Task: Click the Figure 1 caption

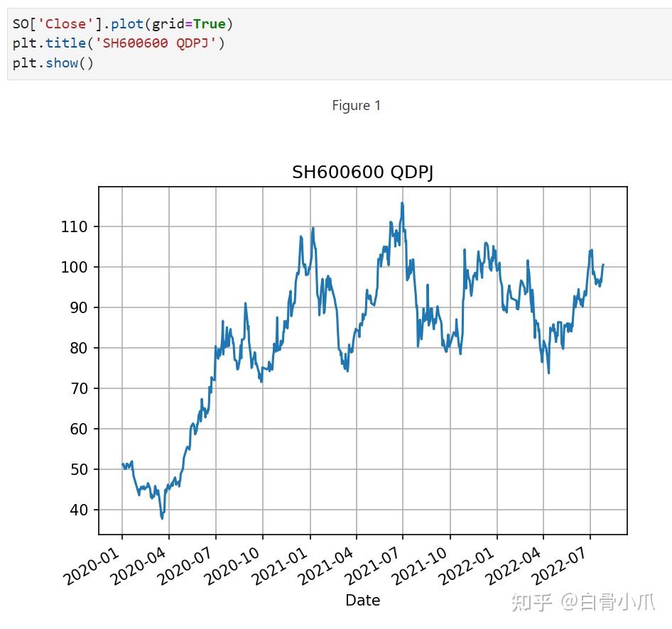Action: (x=356, y=105)
